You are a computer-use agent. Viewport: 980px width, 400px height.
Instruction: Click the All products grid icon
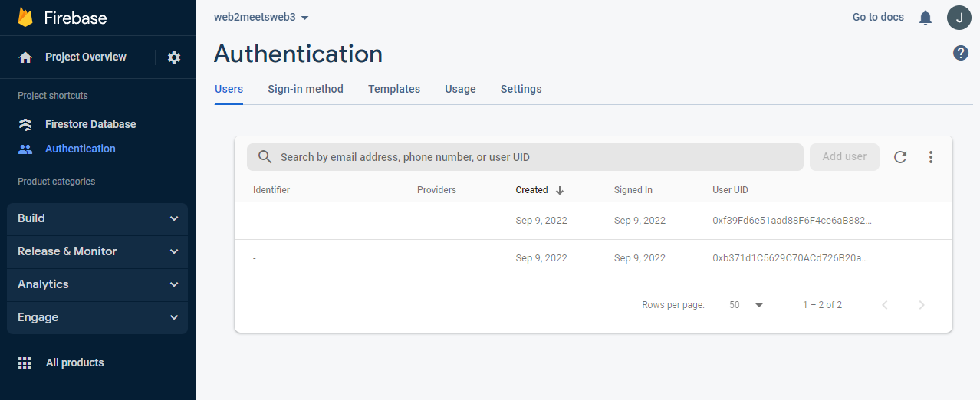[x=25, y=363]
